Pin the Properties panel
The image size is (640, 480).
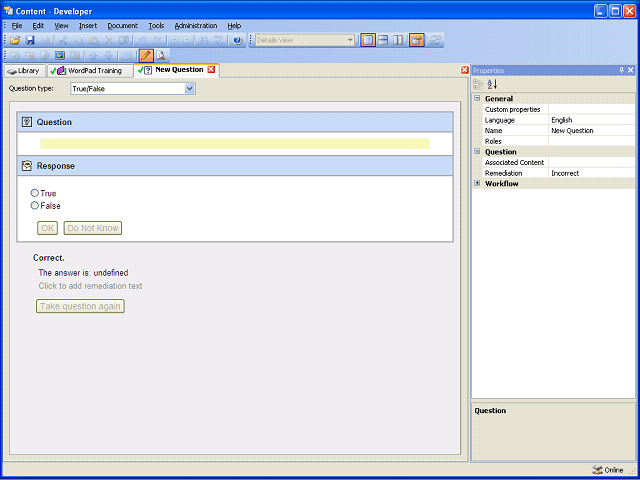click(622, 70)
